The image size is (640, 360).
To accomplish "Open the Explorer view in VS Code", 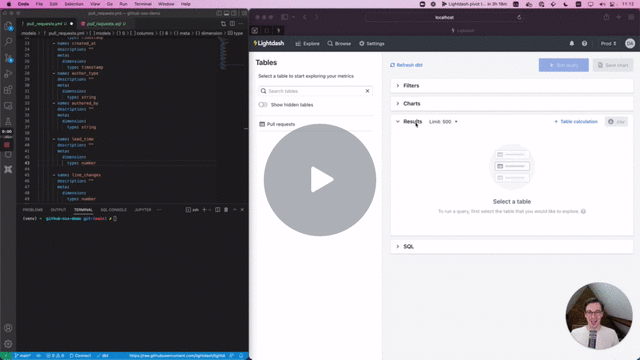I will pyautogui.click(x=8, y=26).
